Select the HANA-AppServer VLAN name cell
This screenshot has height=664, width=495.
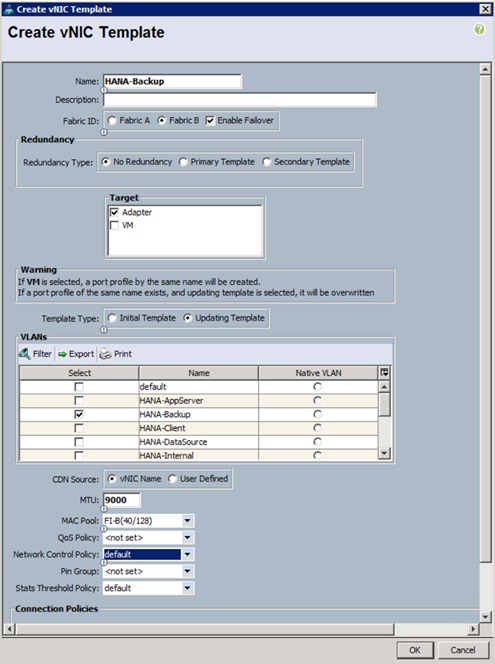[x=199, y=401]
